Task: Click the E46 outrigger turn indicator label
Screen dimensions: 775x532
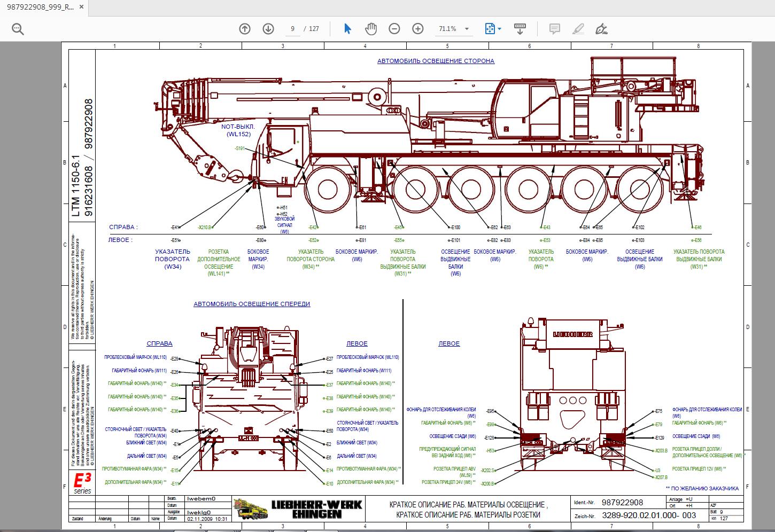Action: coord(695,227)
